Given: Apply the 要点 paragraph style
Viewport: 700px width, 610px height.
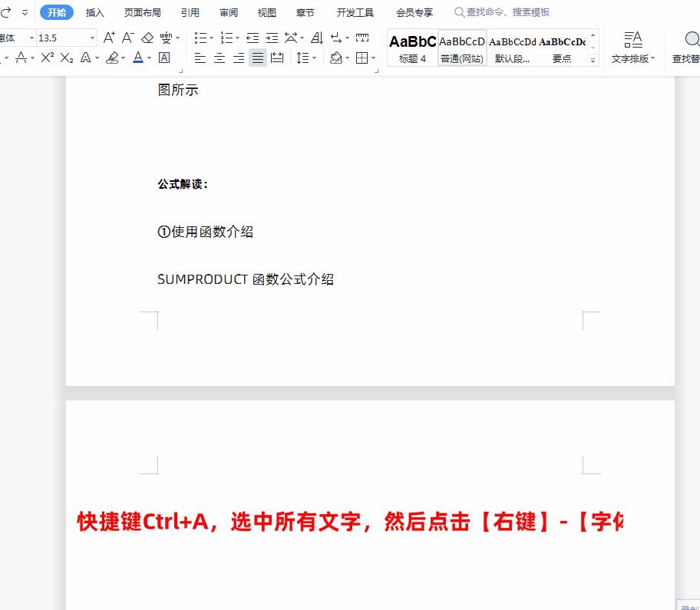Looking at the screenshot, I should 562,48.
